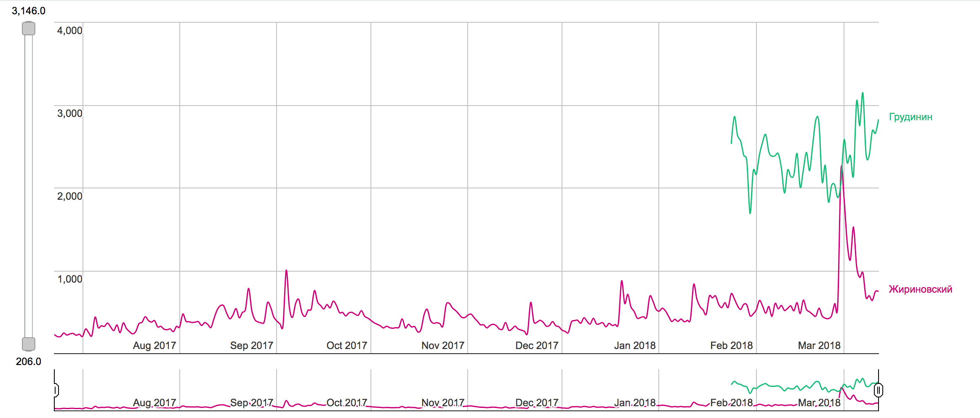Image resolution: width=980 pixels, height=418 pixels.
Task: Click the lower vertical range slider handle
Action: click(x=29, y=344)
